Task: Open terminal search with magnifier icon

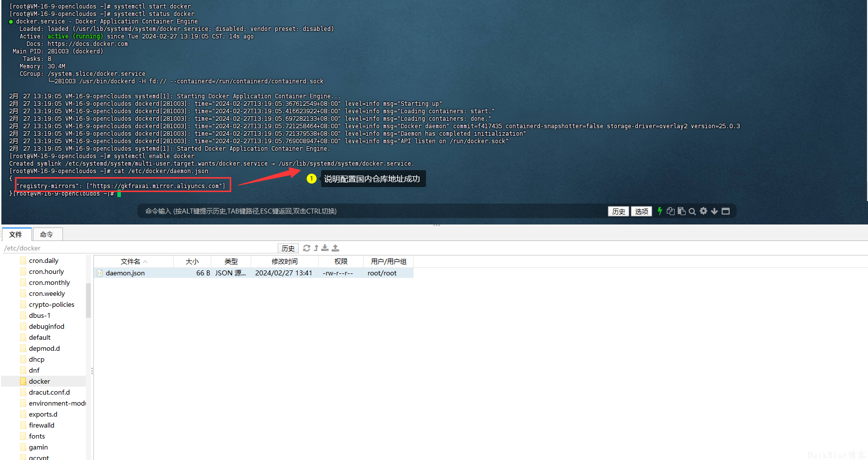Action: [692, 211]
